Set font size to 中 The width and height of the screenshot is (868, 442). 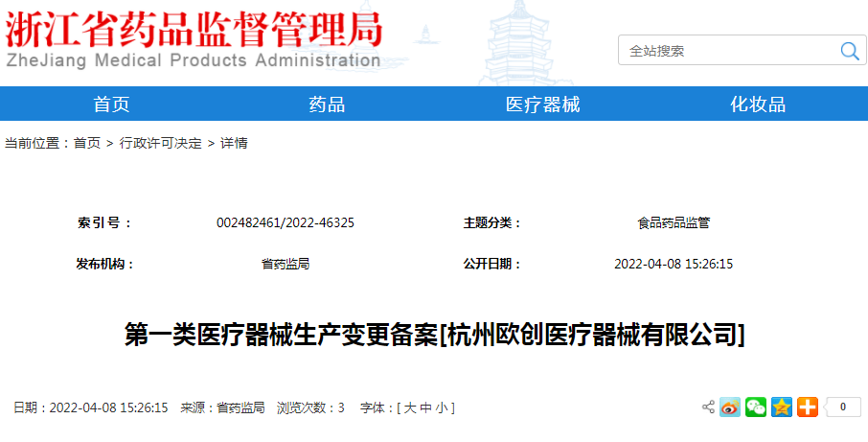point(425,408)
